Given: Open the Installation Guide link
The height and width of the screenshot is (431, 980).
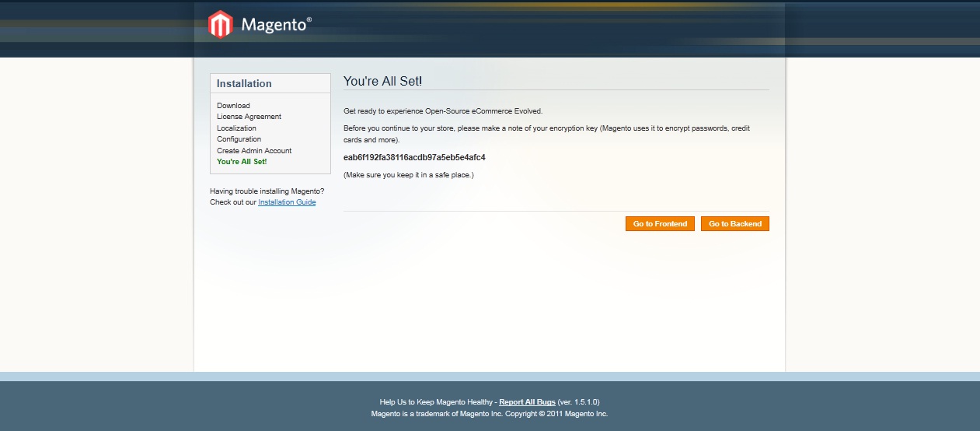Looking at the screenshot, I should click(x=287, y=202).
